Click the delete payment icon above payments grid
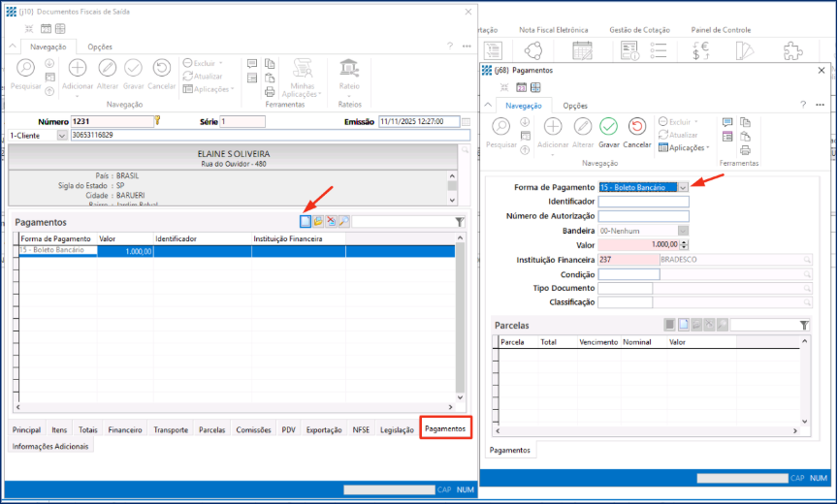The height and width of the screenshot is (504, 838). [x=331, y=222]
